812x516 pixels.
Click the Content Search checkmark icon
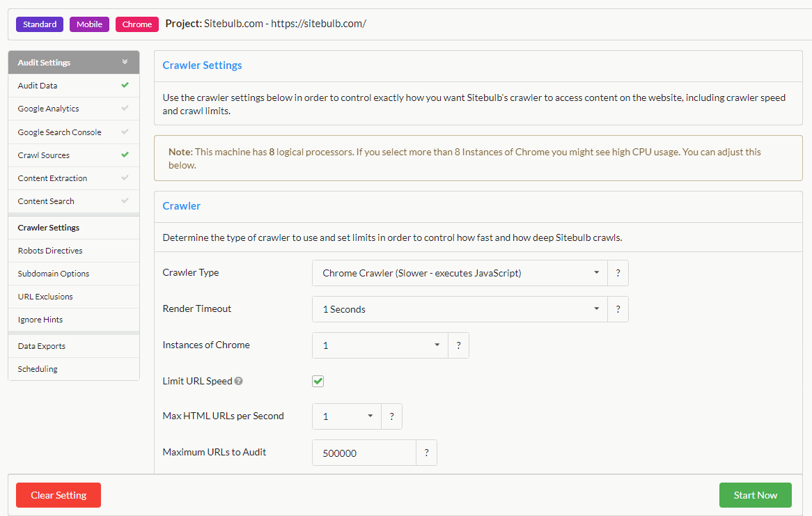point(125,201)
